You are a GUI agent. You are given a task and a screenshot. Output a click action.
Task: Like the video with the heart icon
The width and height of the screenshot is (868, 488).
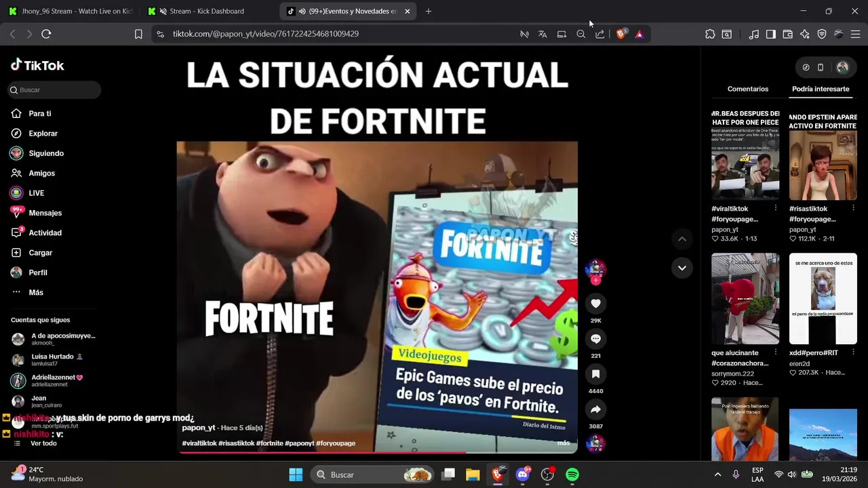coord(595,304)
